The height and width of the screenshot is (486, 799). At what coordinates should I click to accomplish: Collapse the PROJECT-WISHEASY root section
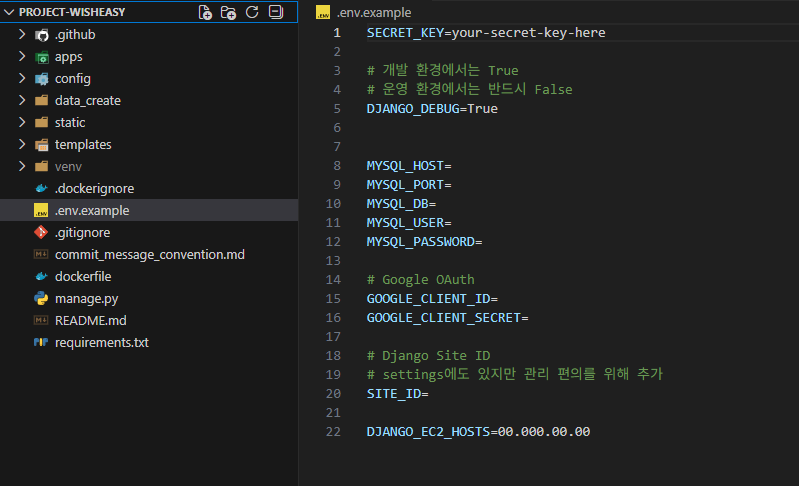click(9, 12)
